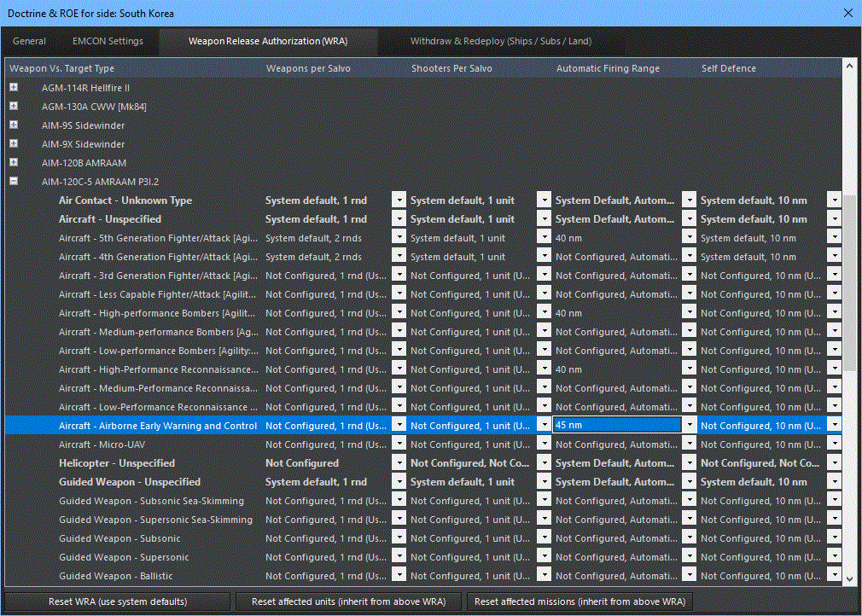
Task: Expand the AIM-9X Sidewinder entry
Action: pyautogui.click(x=13, y=143)
